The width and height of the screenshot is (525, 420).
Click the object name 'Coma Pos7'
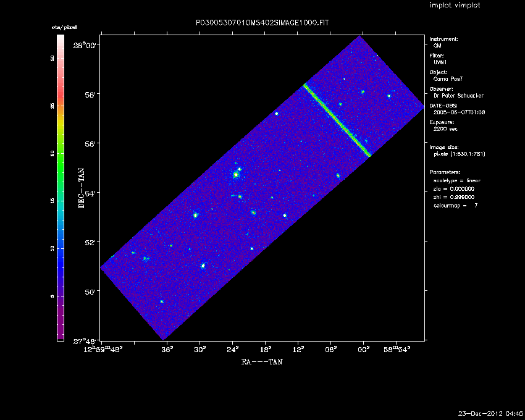pos(448,79)
